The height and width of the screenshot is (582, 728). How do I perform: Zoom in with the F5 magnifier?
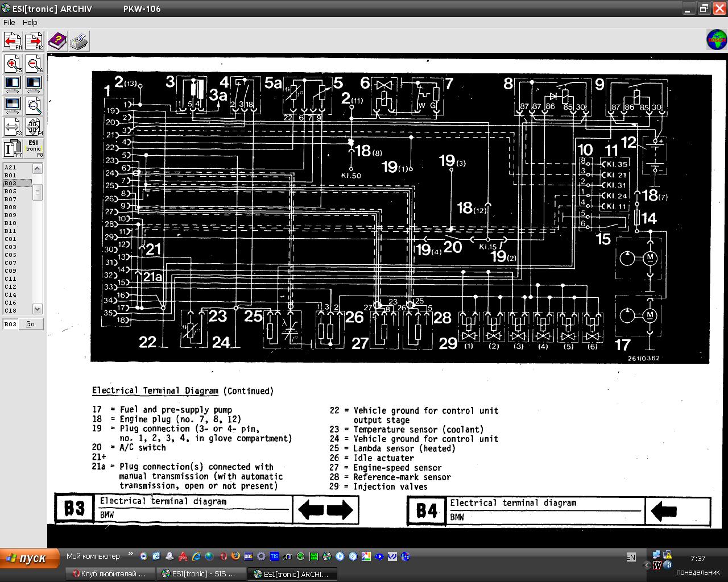[13, 64]
